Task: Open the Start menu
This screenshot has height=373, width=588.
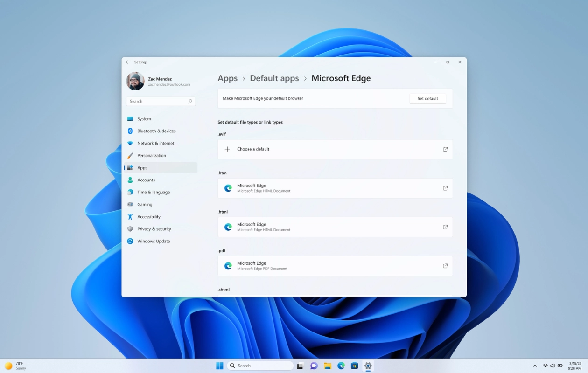Action: (219, 366)
